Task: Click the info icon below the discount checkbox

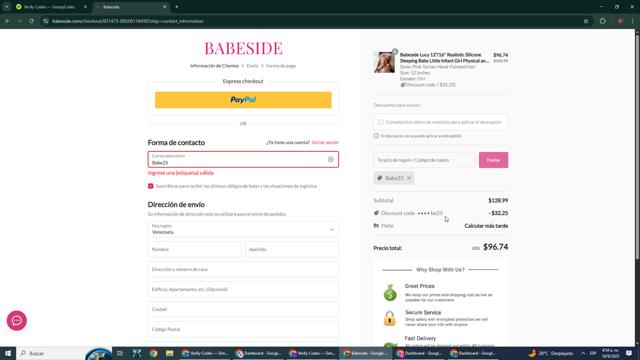Action: (x=376, y=136)
